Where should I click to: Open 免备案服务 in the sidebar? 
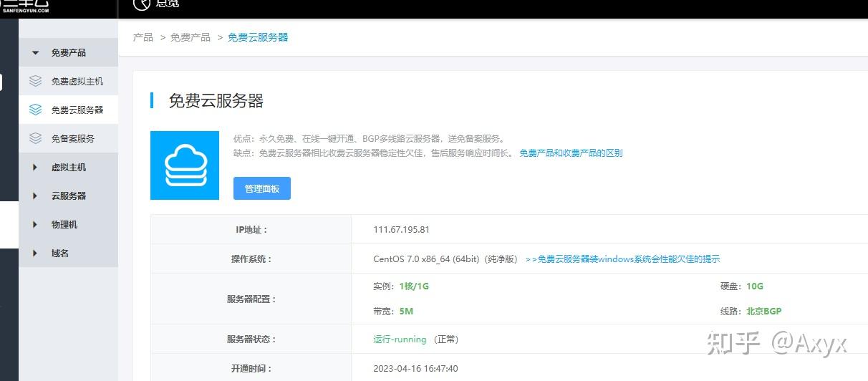click(x=69, y=138)
